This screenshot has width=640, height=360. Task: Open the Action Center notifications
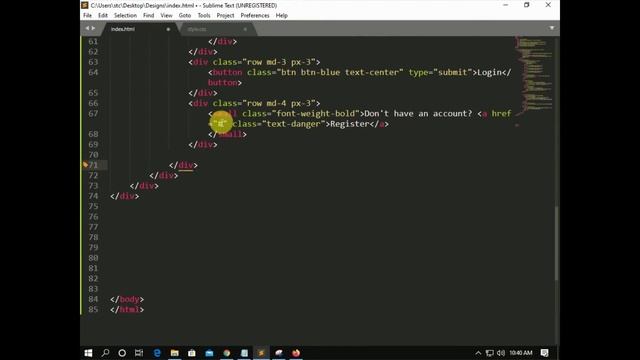pos(544,353)
